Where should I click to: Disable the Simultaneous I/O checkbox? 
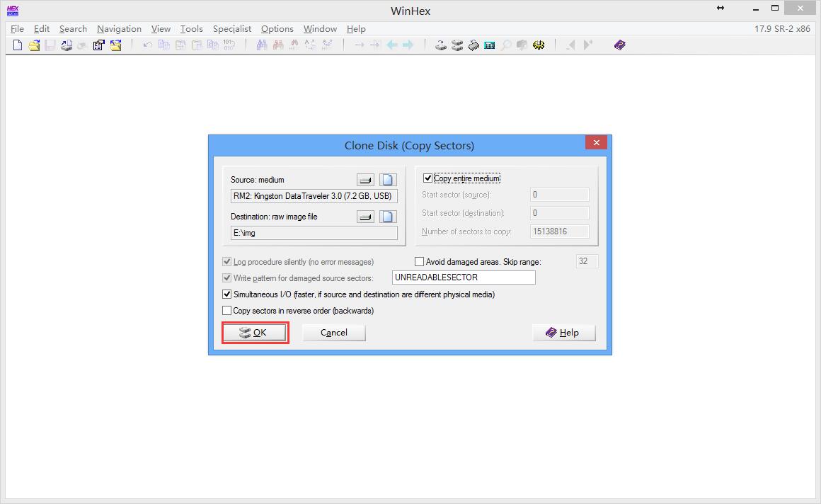pos(227,294)
